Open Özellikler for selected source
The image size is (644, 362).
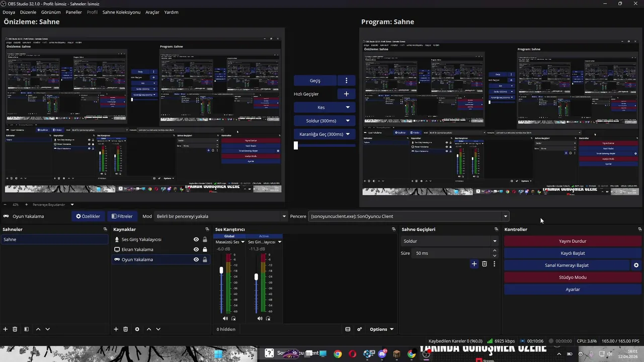pos(88,216)
